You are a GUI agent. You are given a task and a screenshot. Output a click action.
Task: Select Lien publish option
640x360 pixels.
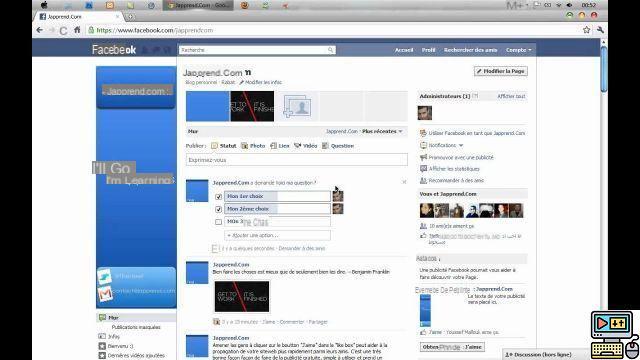click(280, 146)
